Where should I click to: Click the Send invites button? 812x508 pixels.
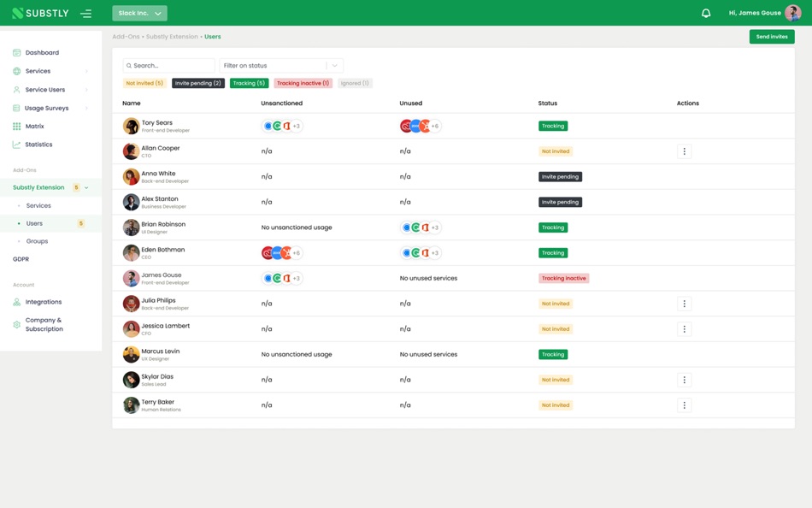(772, 36)
